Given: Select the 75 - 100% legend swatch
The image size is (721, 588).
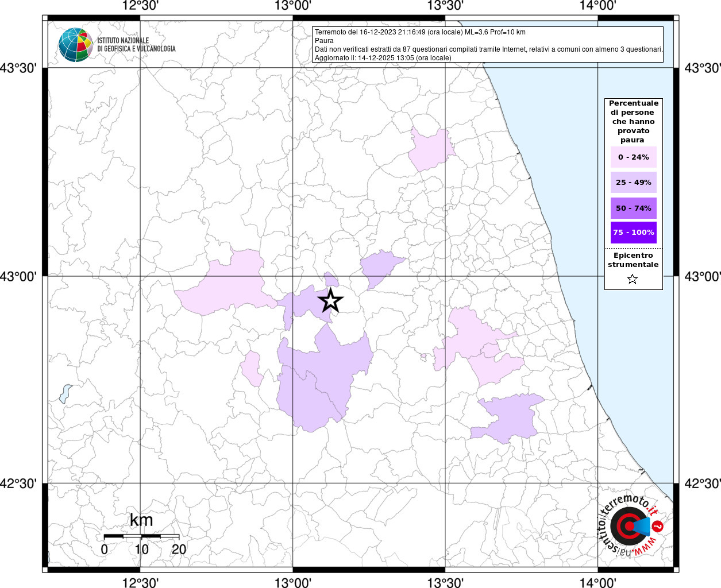Looking at the screenshot, I should click(x=633, y=233).
